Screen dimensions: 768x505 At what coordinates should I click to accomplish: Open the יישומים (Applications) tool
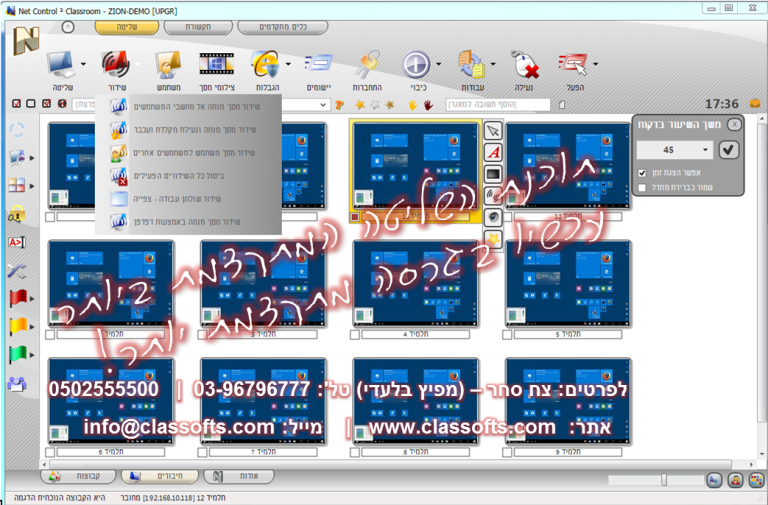tap(318, 64)
